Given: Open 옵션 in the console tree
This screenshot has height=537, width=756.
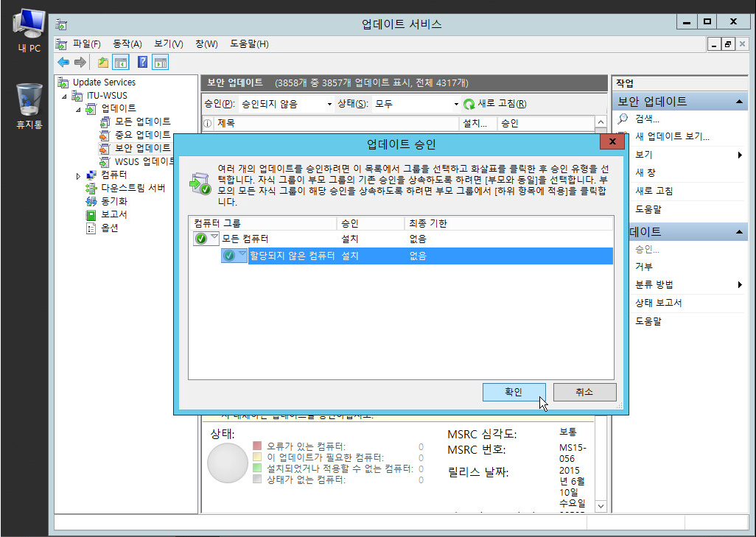Looking at the screenshot, I should click(x=109, y=228).
